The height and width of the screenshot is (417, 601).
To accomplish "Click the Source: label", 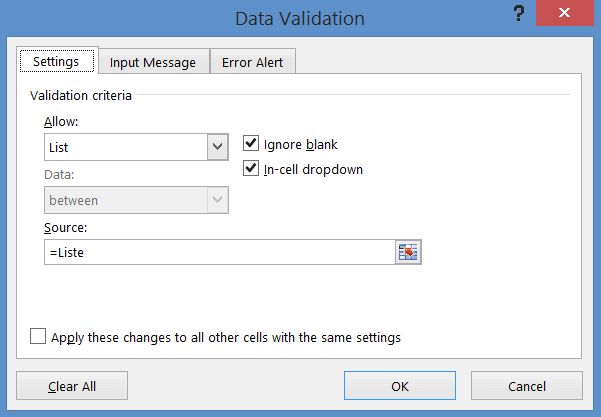I will [x=64, y=228].
